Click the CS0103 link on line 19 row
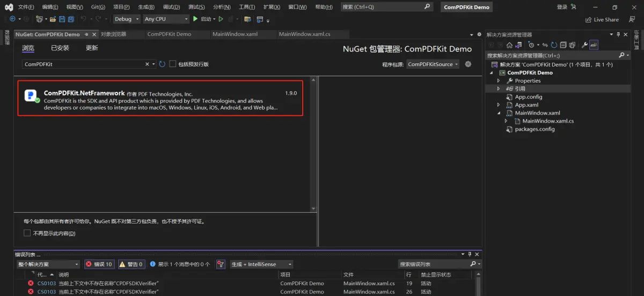This screenshot has height=296, width=644. (x=47, y=283)
